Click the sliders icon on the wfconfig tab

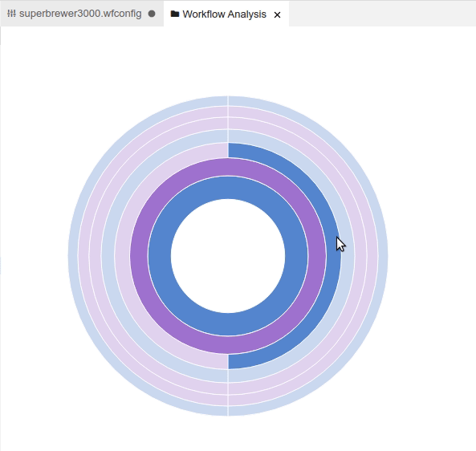pyautogui.click(x=11, y=14)
